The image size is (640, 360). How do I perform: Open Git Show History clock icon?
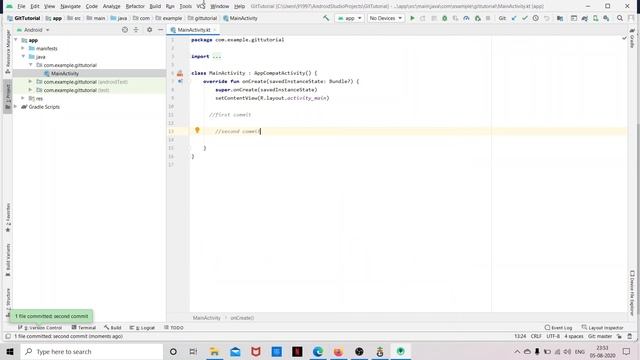536,18
